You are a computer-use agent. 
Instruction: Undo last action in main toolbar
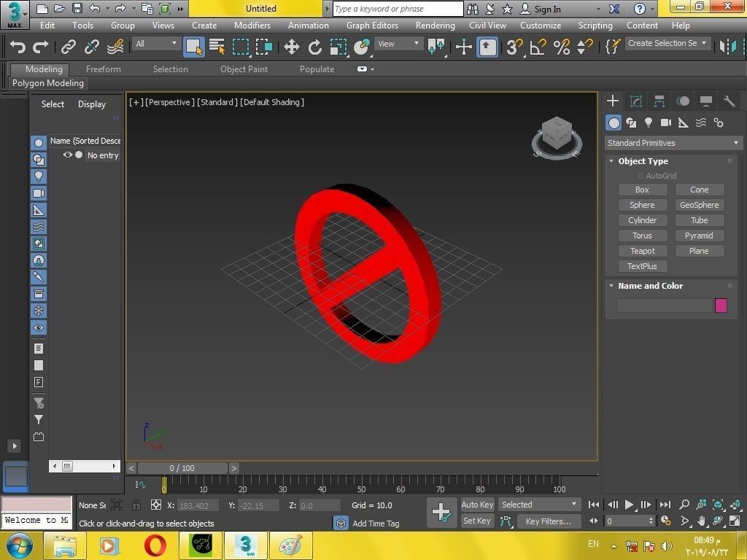(x=18, y=47)
